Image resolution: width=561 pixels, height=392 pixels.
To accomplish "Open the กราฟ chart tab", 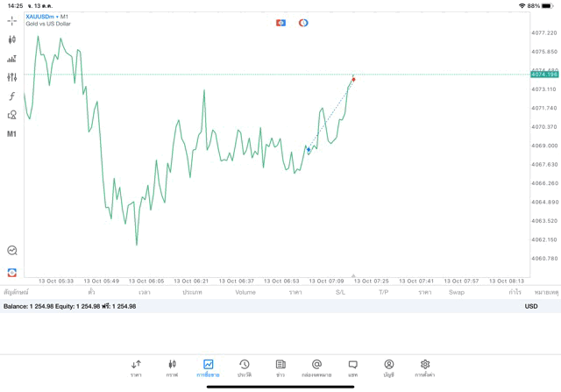I will [x=172, y=367].
